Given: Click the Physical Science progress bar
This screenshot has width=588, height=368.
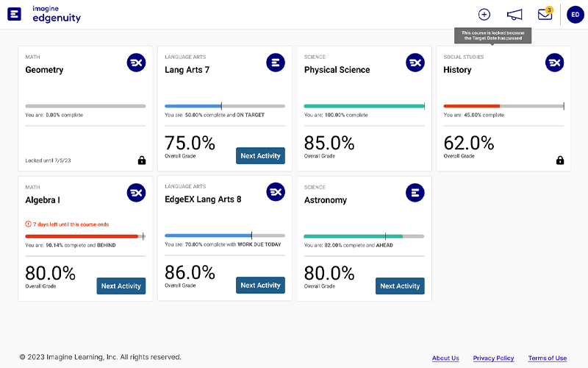Looking at the screenshot, I should coord(364,106).
